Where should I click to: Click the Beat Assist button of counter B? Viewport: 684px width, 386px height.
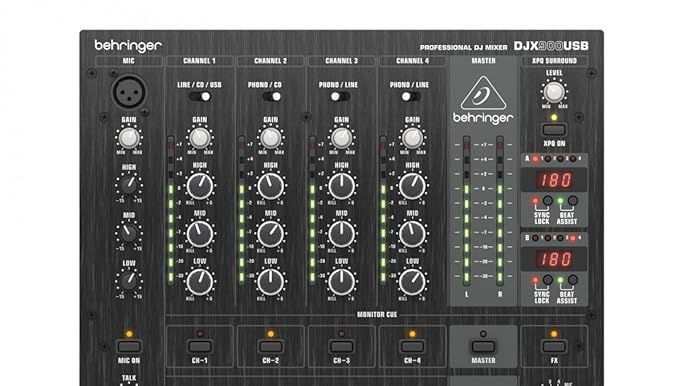coord(573,280)
